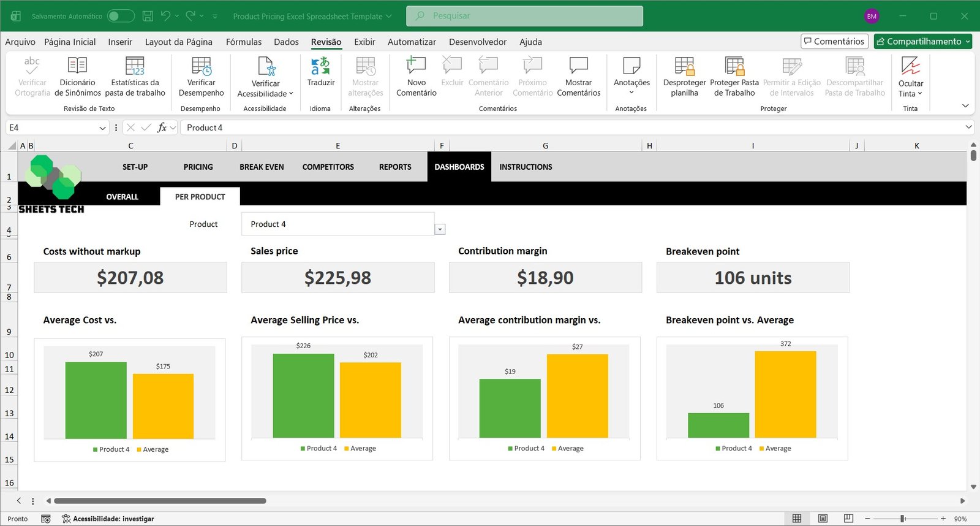Switch to Page Break Preview icon
This screenshot has height=526, width=980.
(848, 519)
